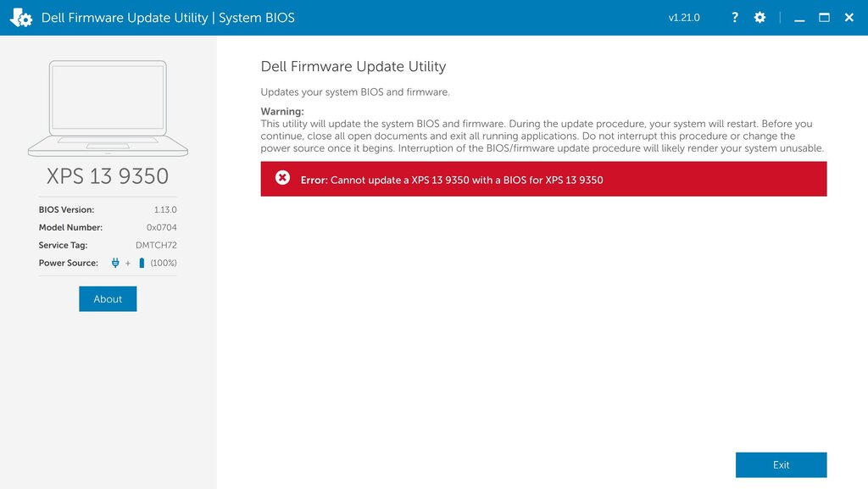Open the help question mark icon
Image resolution: width=868 pixels, height=489 pixels.
(735, 17)
